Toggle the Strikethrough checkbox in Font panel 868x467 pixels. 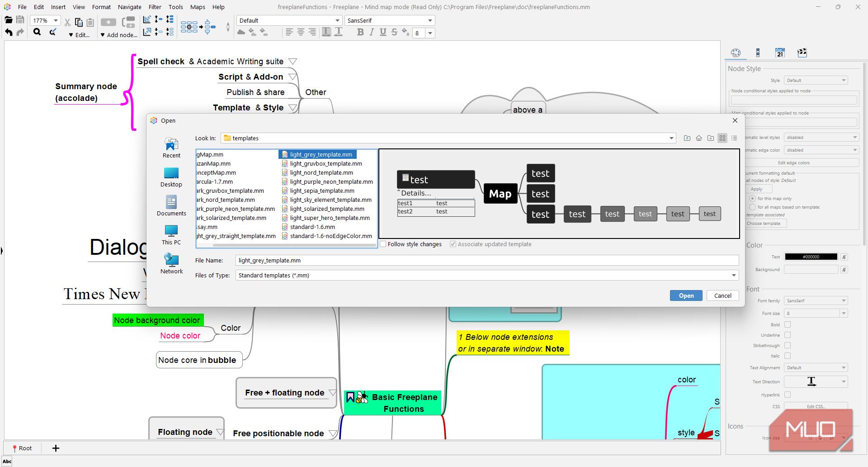point(788,345)
